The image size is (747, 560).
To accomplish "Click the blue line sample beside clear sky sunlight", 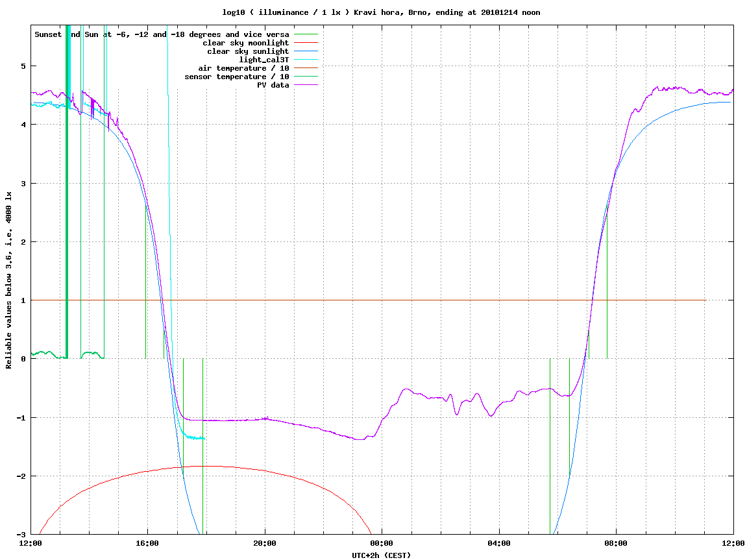I will tap(306, 51).
